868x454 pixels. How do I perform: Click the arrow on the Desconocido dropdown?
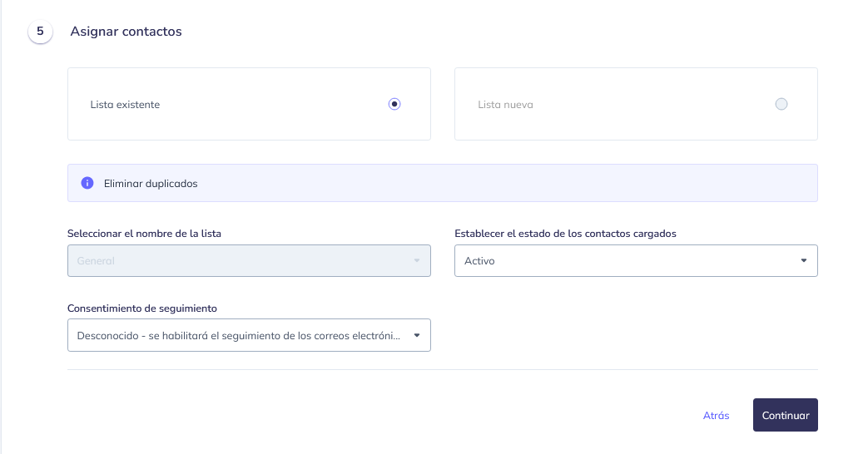tap(417, 336)
